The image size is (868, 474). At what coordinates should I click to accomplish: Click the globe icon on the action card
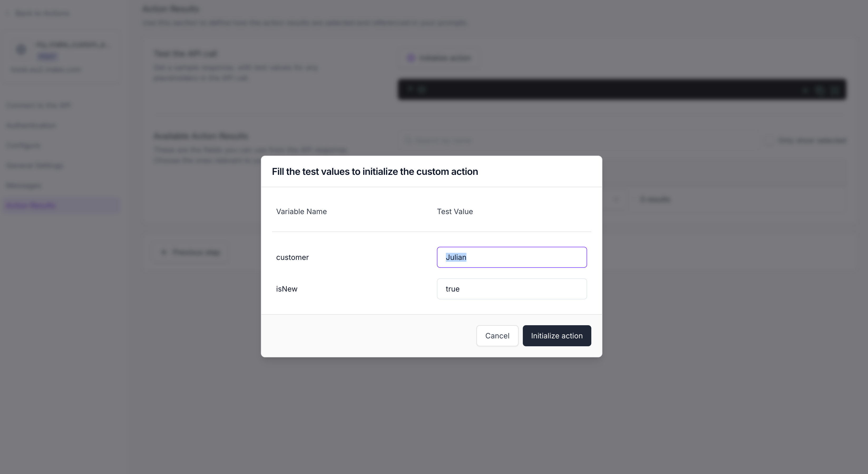tap(21, 50)
